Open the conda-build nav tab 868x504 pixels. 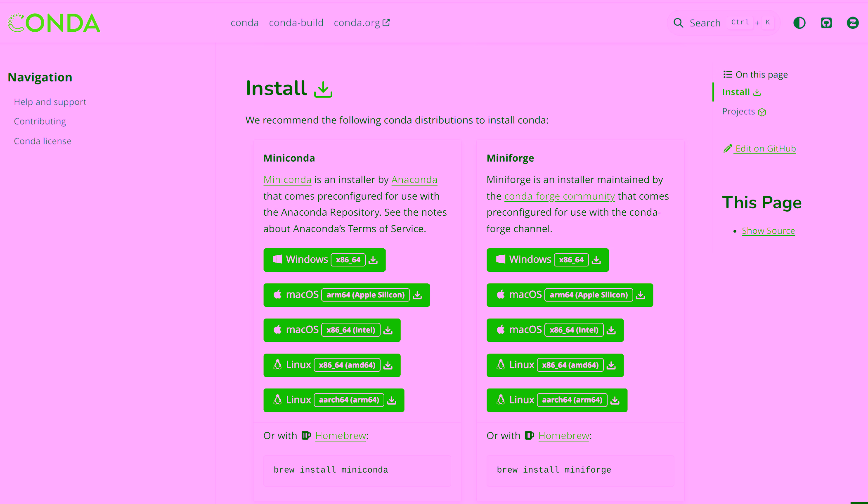click(296, 23)
